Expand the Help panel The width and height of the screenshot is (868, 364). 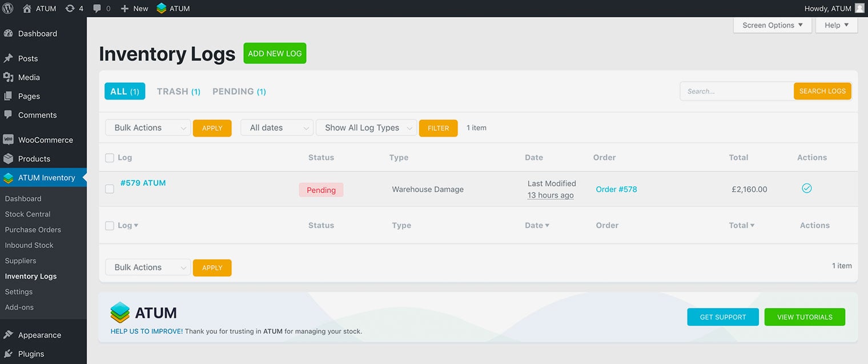837,25
